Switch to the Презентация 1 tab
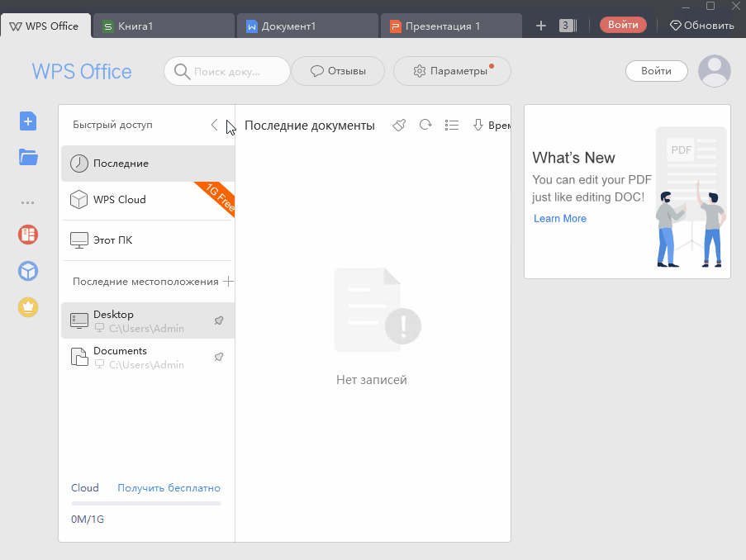Screen dimensions: 746x560 pyautogui.click(x=451, y=26)
